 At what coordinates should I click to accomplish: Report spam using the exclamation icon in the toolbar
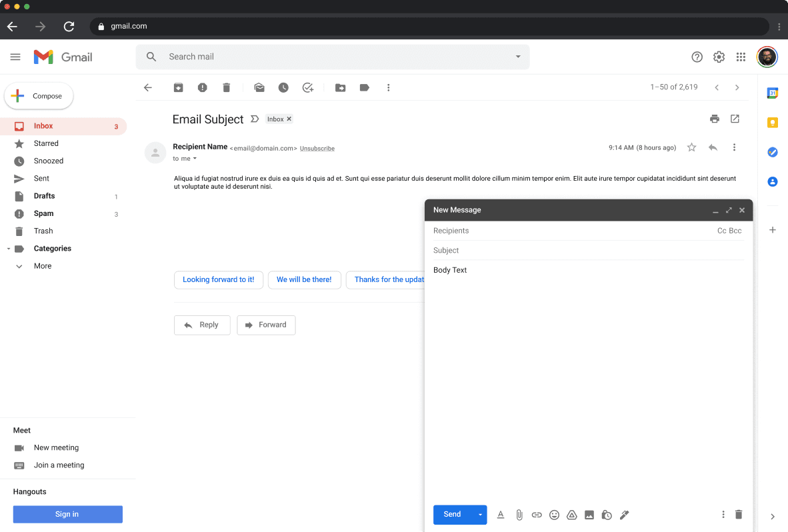click(203, 88)
